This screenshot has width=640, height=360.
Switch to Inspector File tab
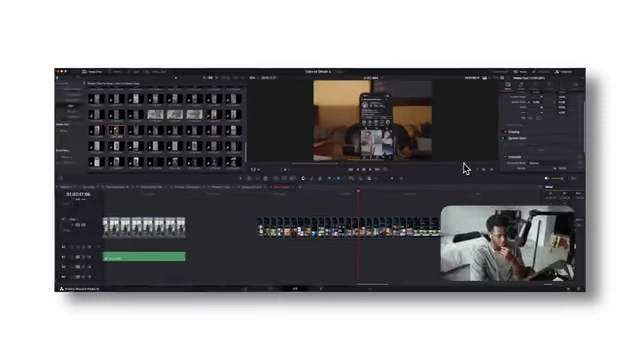point(576,85)
